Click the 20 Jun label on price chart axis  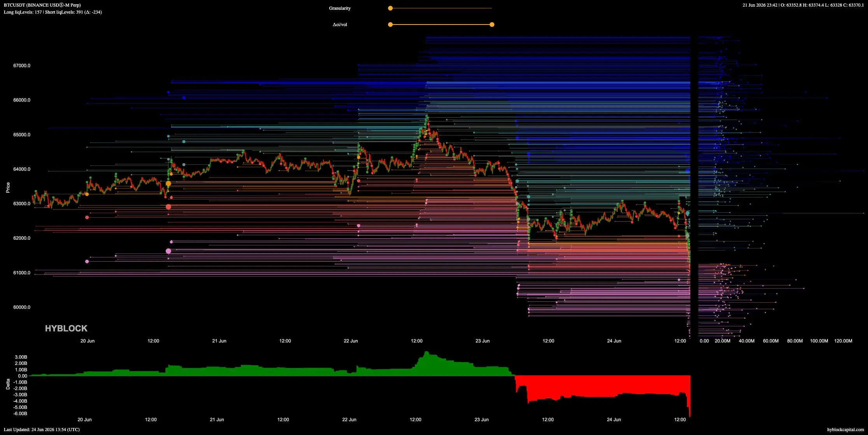88,341
